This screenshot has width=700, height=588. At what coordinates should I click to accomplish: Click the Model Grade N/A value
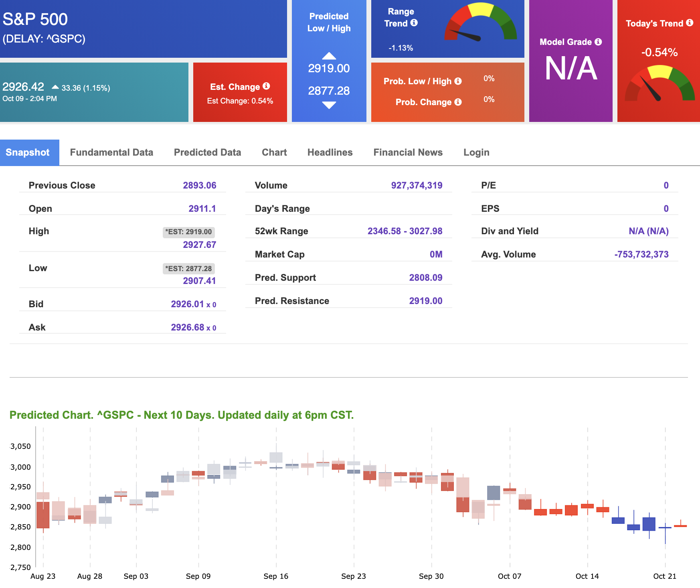click(571, 69)
